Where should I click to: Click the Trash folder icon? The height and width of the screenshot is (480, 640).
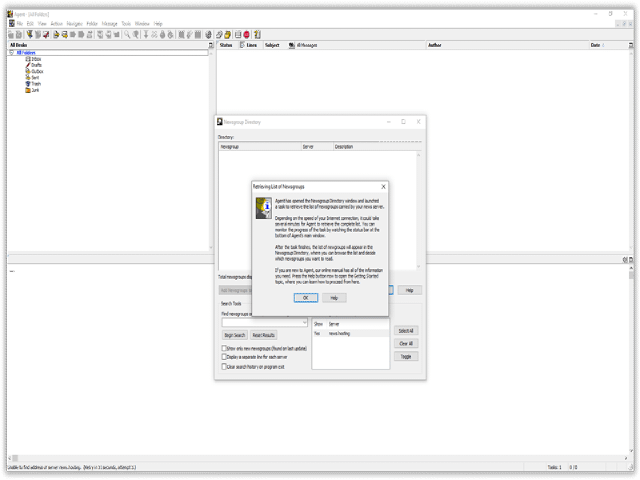(x=28, y=84)
